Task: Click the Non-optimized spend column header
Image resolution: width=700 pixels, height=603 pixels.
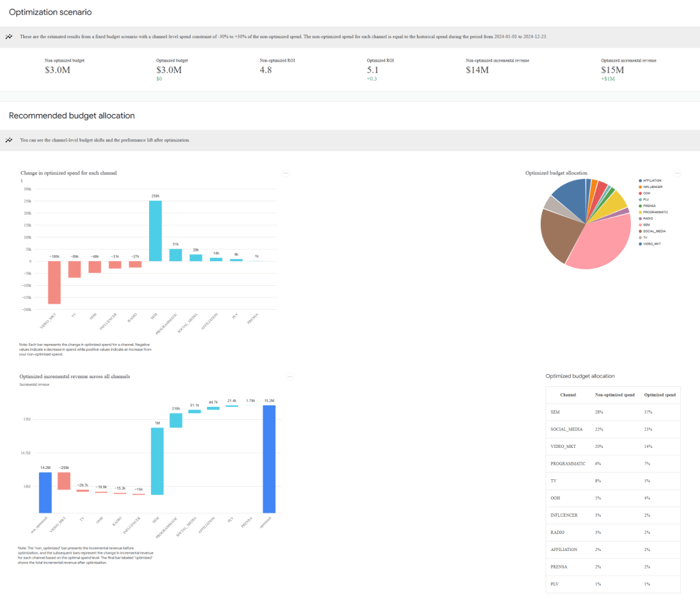Action: 615,395
